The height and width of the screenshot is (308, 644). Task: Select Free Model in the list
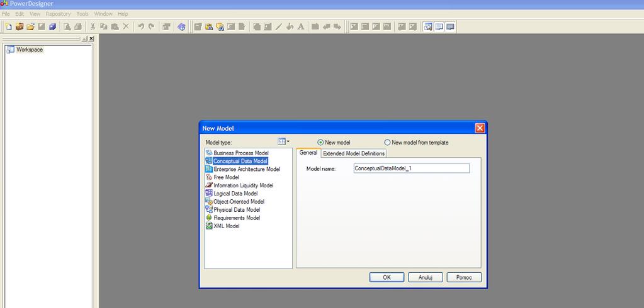[223, 177]
